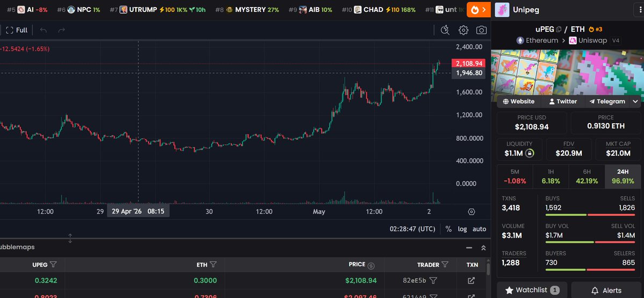Open the Website link
The width and height of the screenshot is (644, 298).
pos(519,101)
